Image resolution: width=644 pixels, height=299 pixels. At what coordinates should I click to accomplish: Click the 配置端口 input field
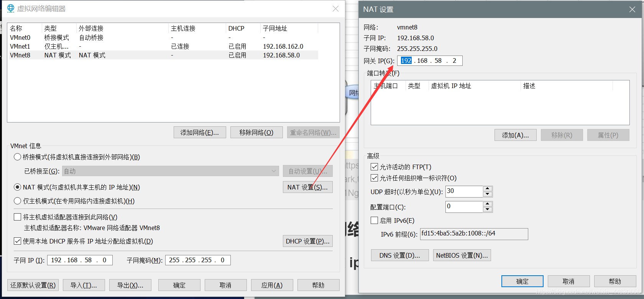point(464,207)
